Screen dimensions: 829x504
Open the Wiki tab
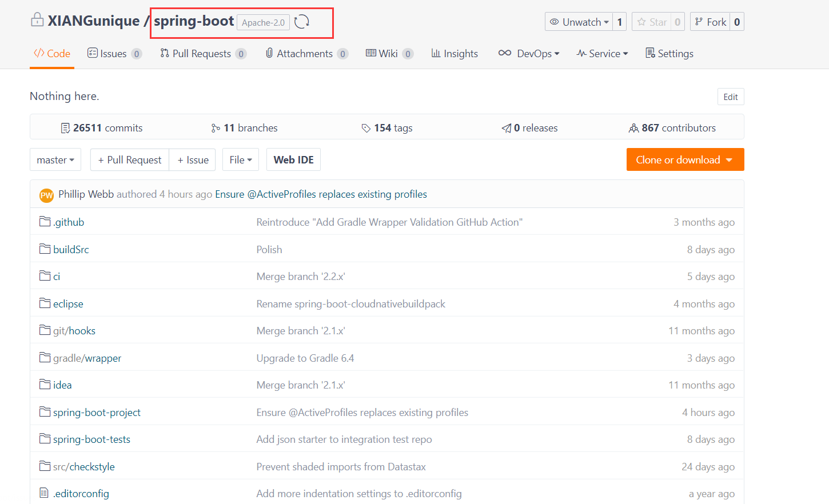389,53
